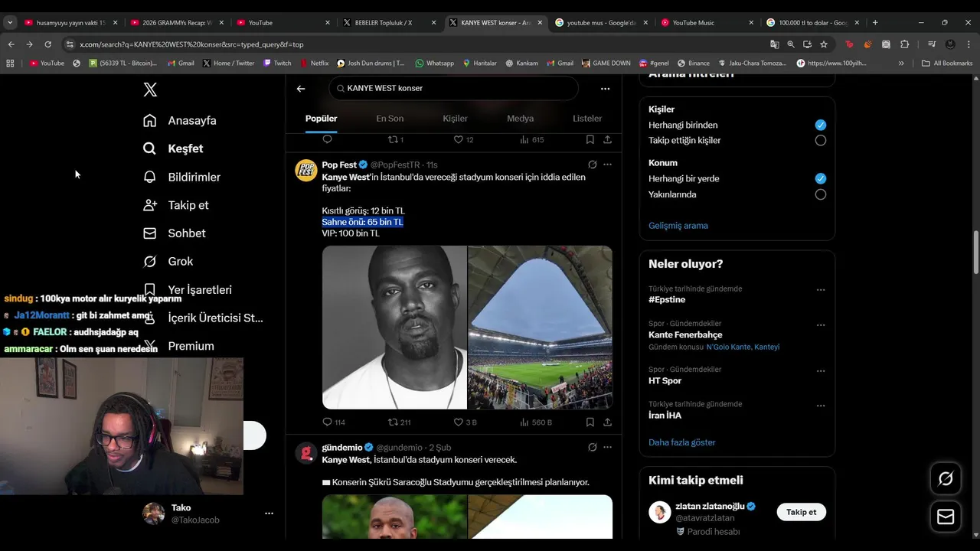Bookmark the Pop Fest post
The height and width of the screenshot is (551, 980).
tap(590, 422)
